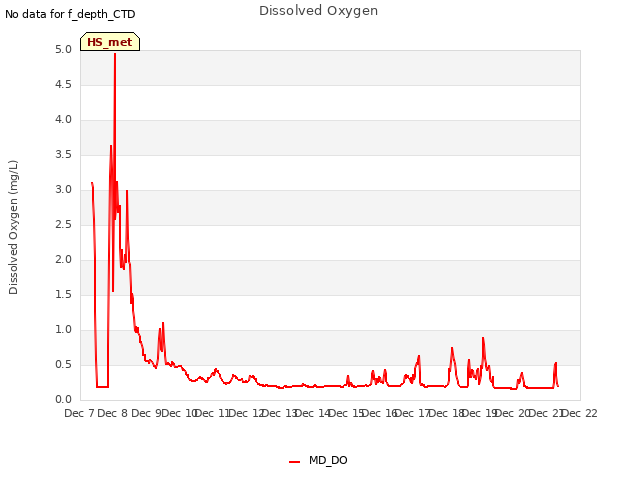Click the 2.5 y-axis tick label
Viewport: 640px width, 480px height.
[63, 224]
